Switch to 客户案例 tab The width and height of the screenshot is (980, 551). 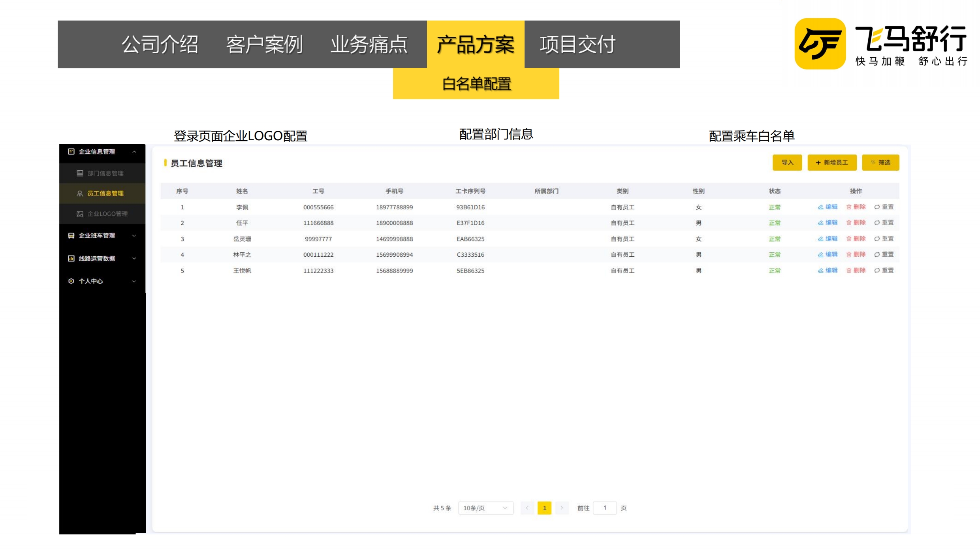264,44
